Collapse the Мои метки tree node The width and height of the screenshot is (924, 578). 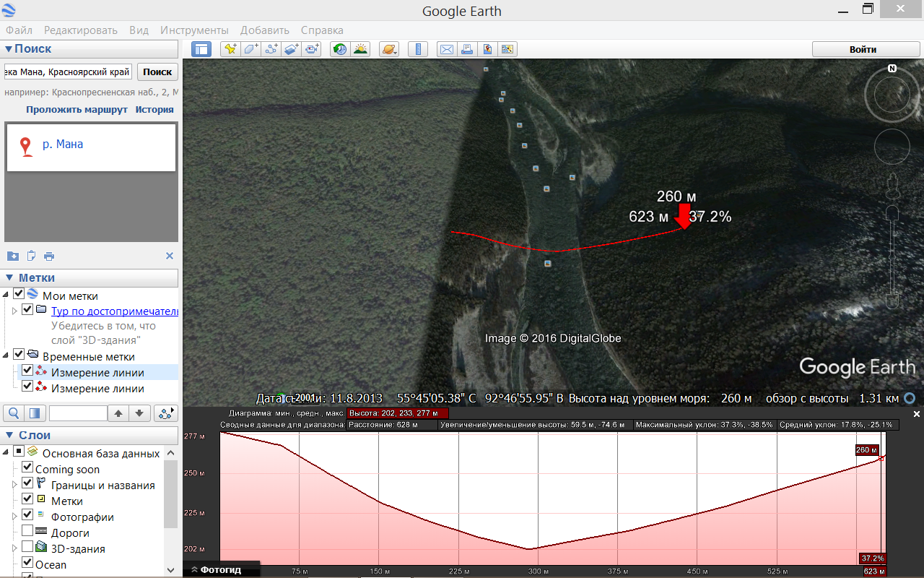[6, 294]
